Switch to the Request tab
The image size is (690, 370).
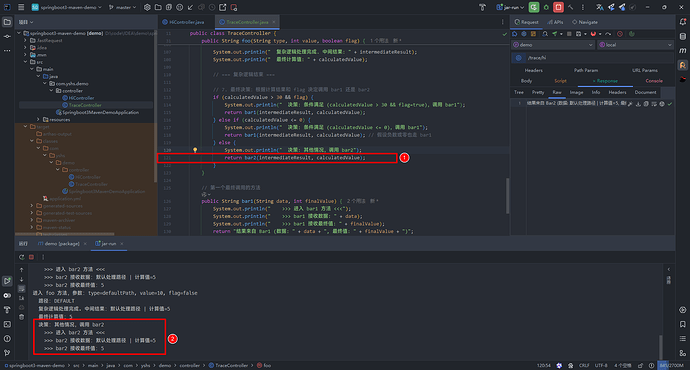point(526,22)
